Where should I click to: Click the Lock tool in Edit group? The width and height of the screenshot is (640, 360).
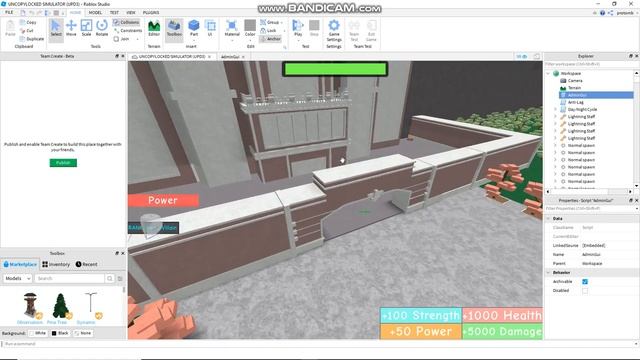pos(268,31)
